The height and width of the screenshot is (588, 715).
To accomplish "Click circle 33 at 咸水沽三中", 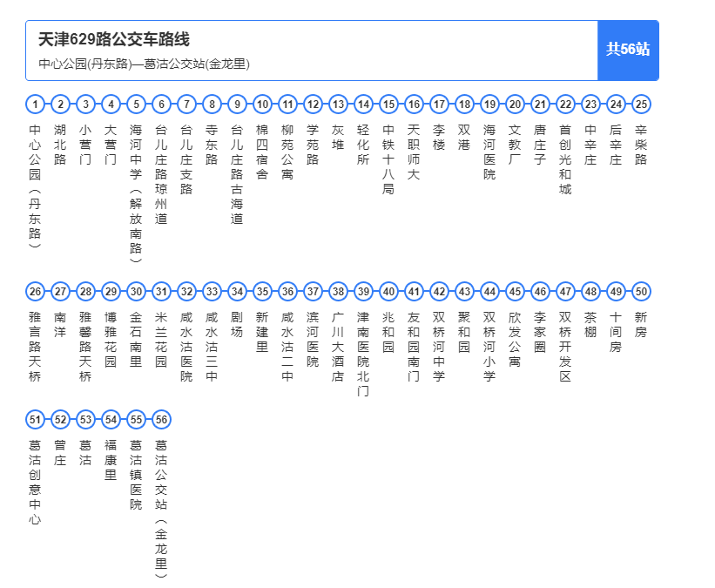I will [x=211, y=293].
